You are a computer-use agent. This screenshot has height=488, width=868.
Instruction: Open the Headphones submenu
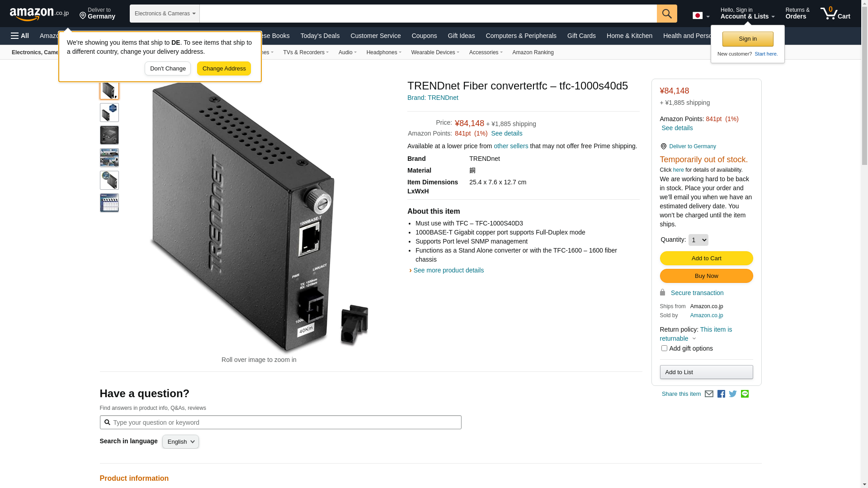(384, 52)
